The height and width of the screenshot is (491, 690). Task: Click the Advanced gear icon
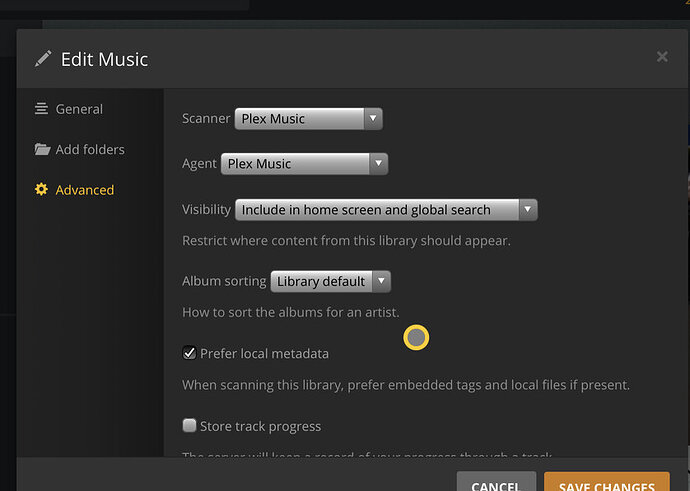click(x=41, y=190)
